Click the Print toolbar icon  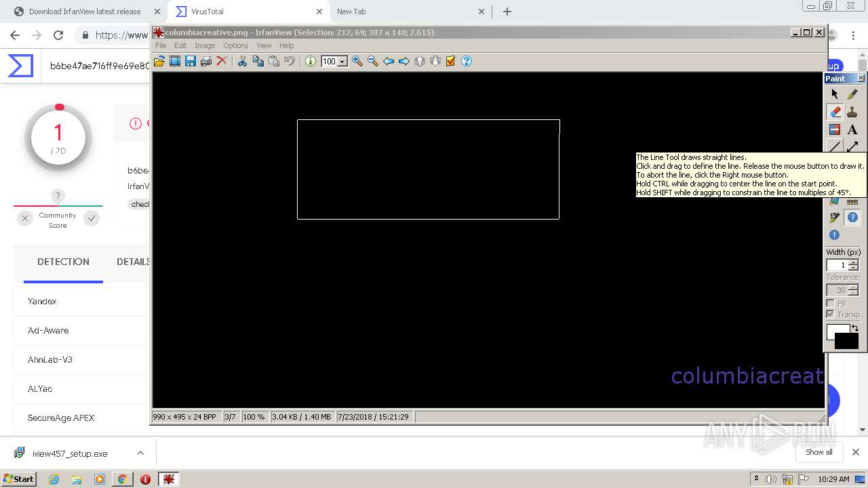206,61
